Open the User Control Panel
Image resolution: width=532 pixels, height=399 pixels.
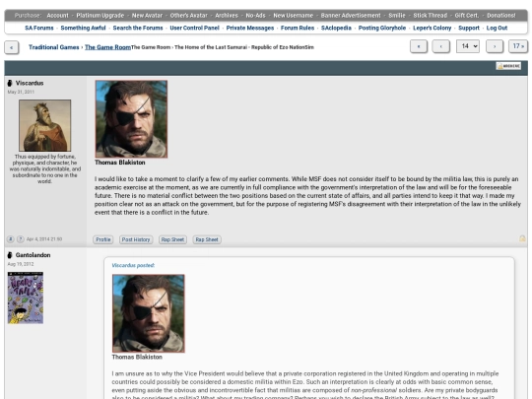click(194, 28)
